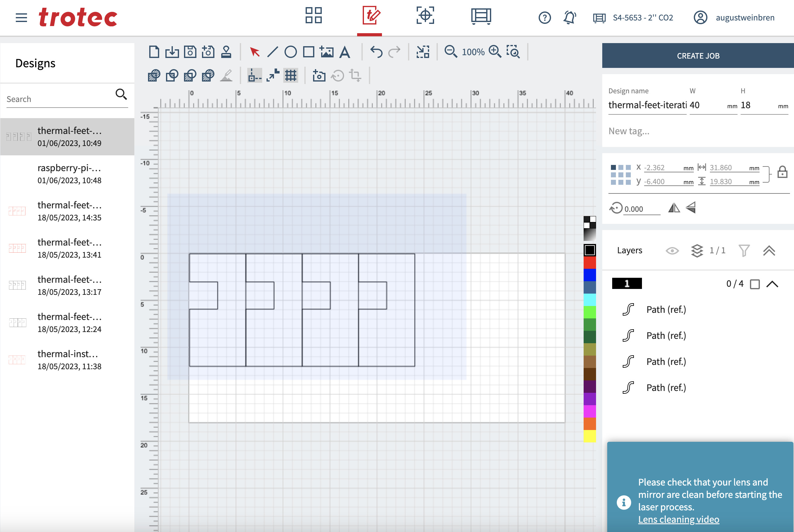Switch to the dashboard grid tab
Viewport: 794px width, 532px height.
313,16
